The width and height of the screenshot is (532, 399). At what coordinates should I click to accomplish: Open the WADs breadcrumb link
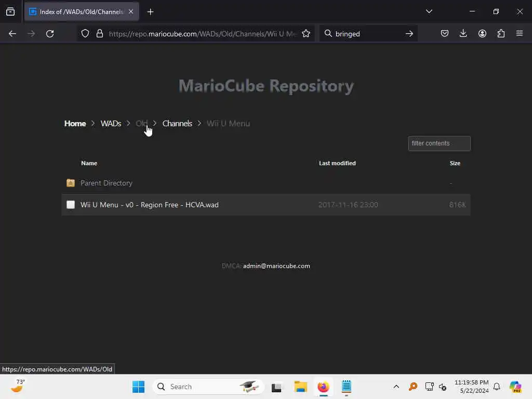[111, 124]
